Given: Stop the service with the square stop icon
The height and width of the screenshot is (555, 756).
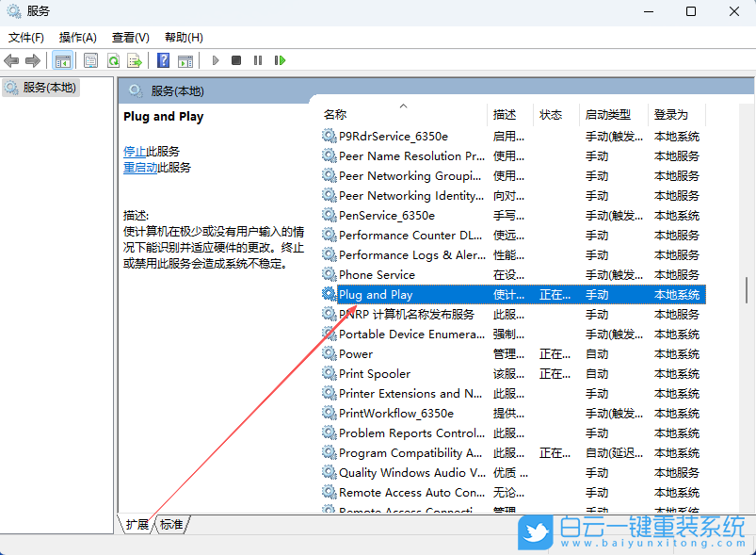Looking at the screenshot, I should (237, 60).
